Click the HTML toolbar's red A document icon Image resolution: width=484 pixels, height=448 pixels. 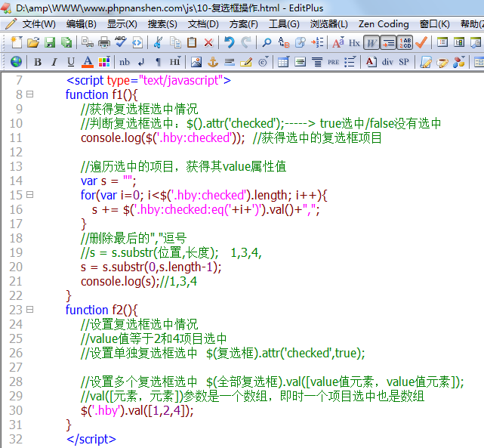[371, 62]
